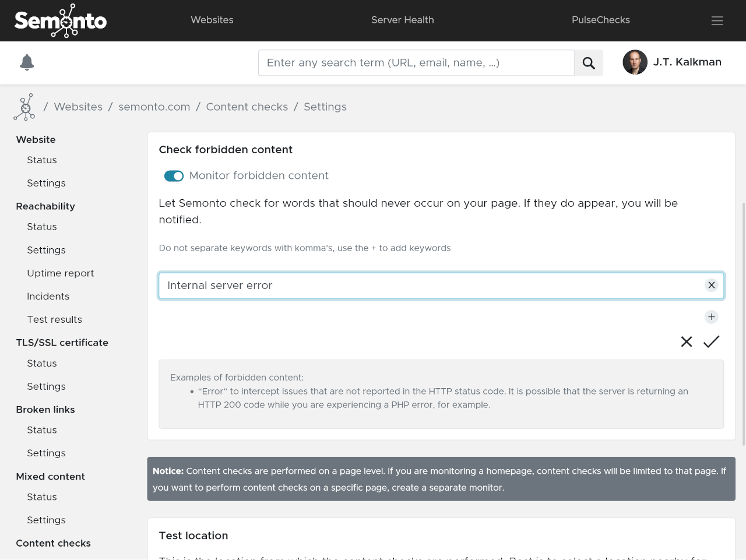Open Settings under Mixed content

(x=46, y=520)
